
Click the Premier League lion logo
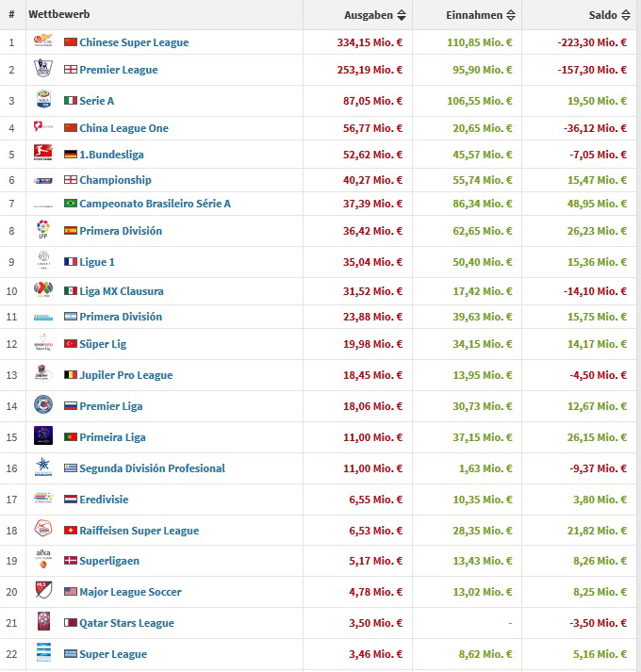click(43, 69)
